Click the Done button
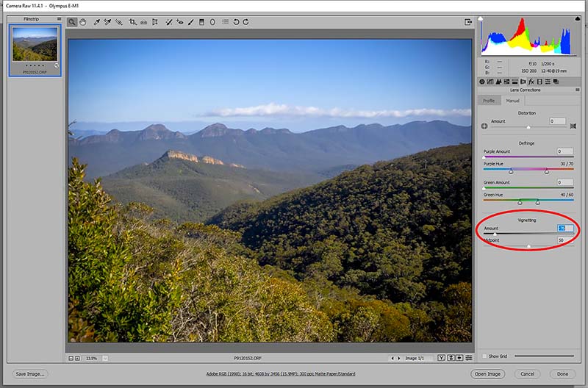This screenshot has width=588, height=388. (x=562, y=374)
